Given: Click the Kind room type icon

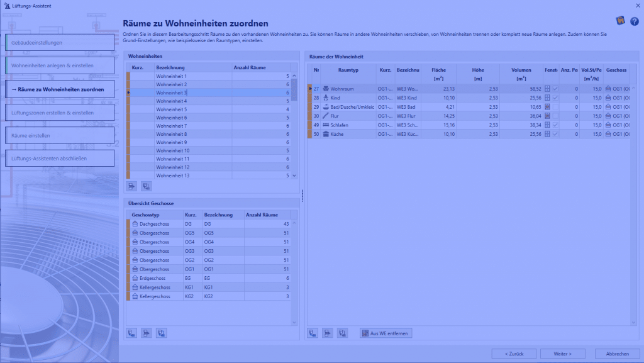Looking at the screenshot, I should pyautogui.click(x=326, y=98).
